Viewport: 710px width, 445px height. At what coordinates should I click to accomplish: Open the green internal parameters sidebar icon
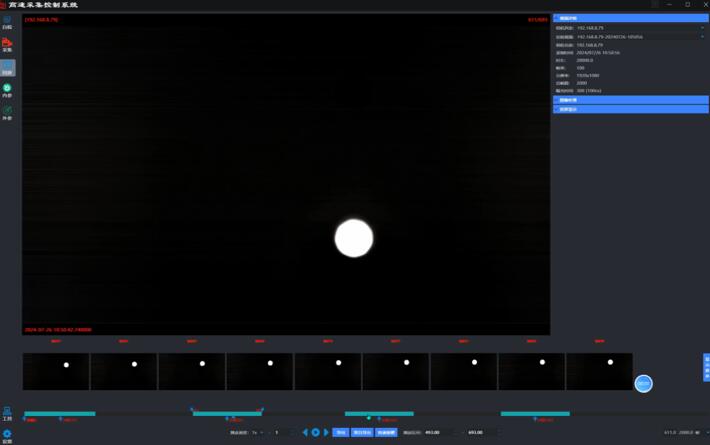(x=7, y=91)
